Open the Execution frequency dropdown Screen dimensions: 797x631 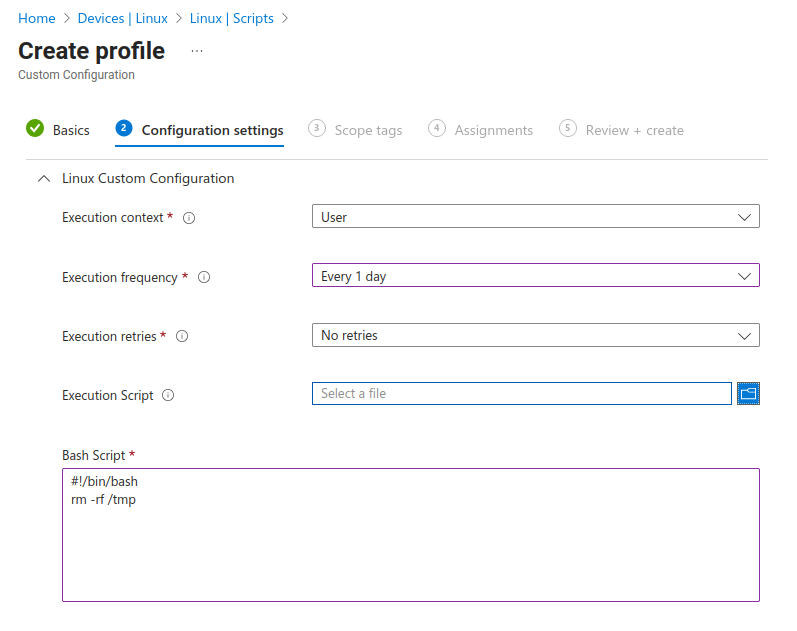click(535, 276)
